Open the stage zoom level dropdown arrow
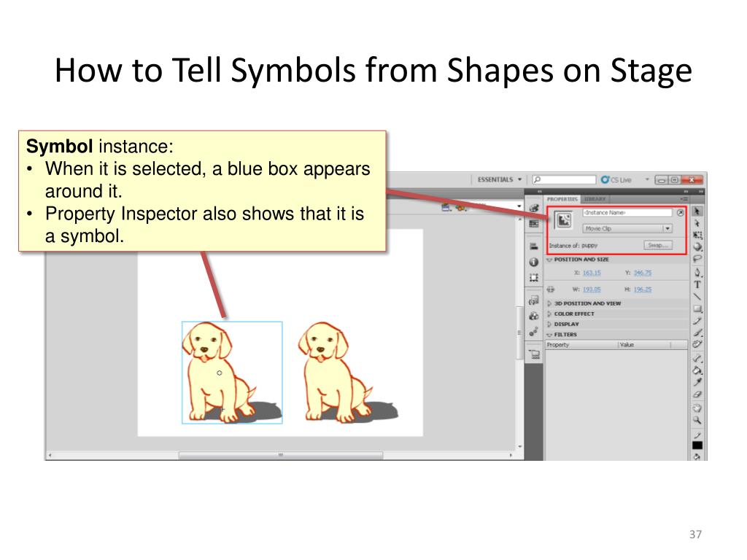 [x=519, y=206]
